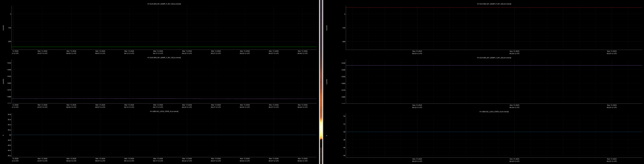This screenshot has height=164, width=644.
Task: Click the green trace in DAMP_P s-trend
Action: tap(164, 47)
